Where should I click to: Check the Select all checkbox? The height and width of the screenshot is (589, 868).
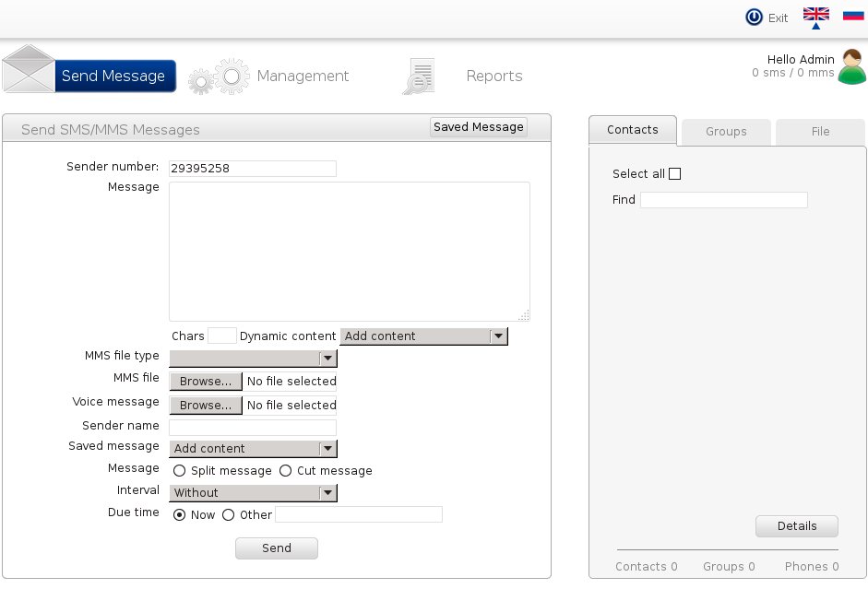point(674,173)
